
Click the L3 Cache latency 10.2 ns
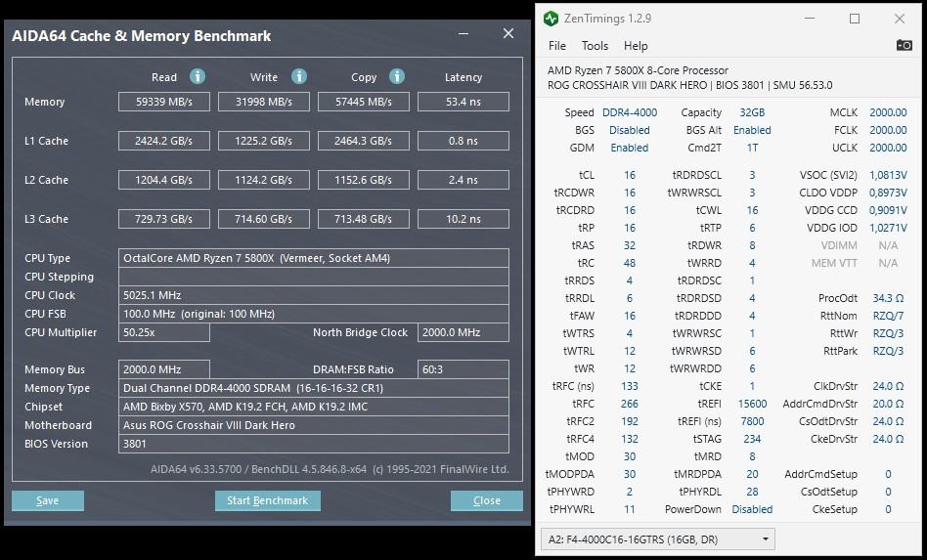click(x=463, y=219)
